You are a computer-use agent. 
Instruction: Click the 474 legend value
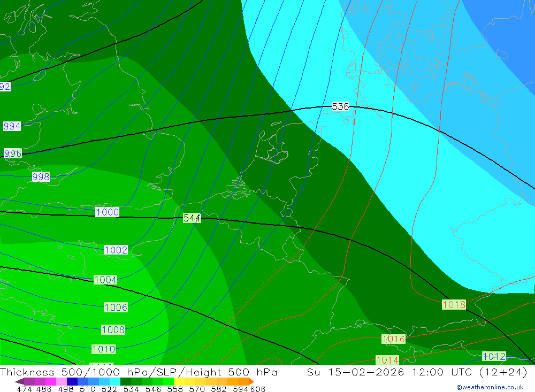point(24,389)
